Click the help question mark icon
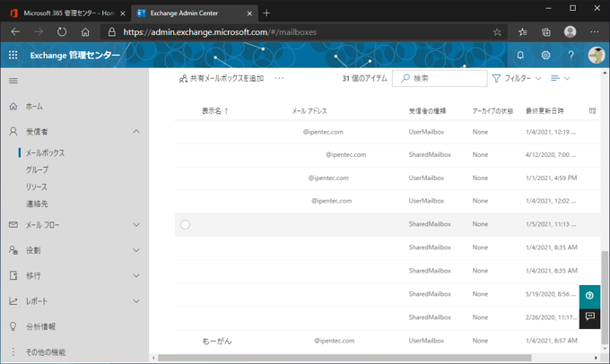This screenshot has height=364, width=610. 571,55
